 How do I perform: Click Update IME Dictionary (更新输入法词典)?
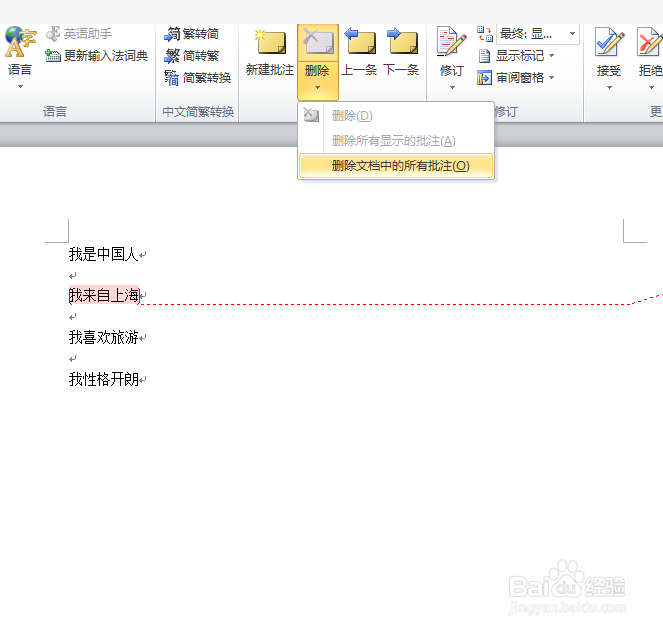point(97,55)
